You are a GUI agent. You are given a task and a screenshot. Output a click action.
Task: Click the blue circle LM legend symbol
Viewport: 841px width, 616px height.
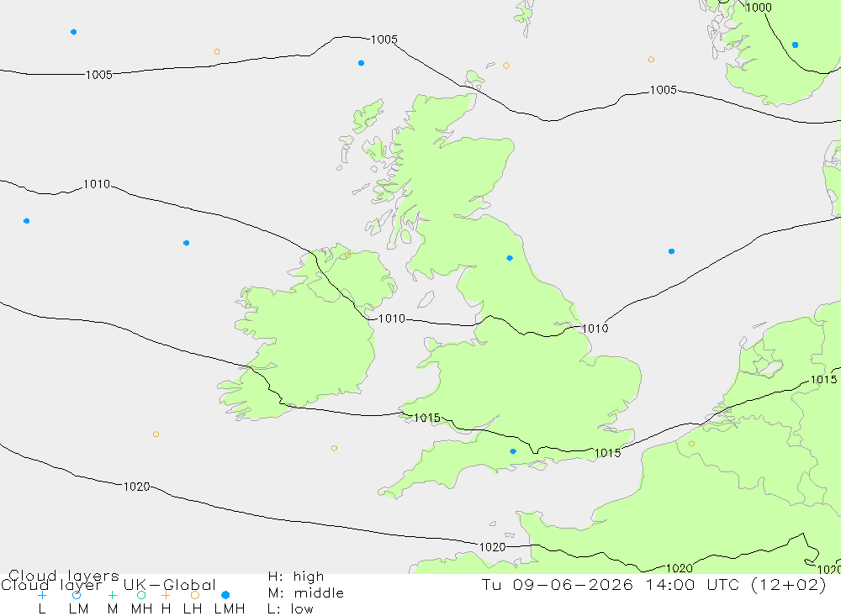click(x=77, y=595)
